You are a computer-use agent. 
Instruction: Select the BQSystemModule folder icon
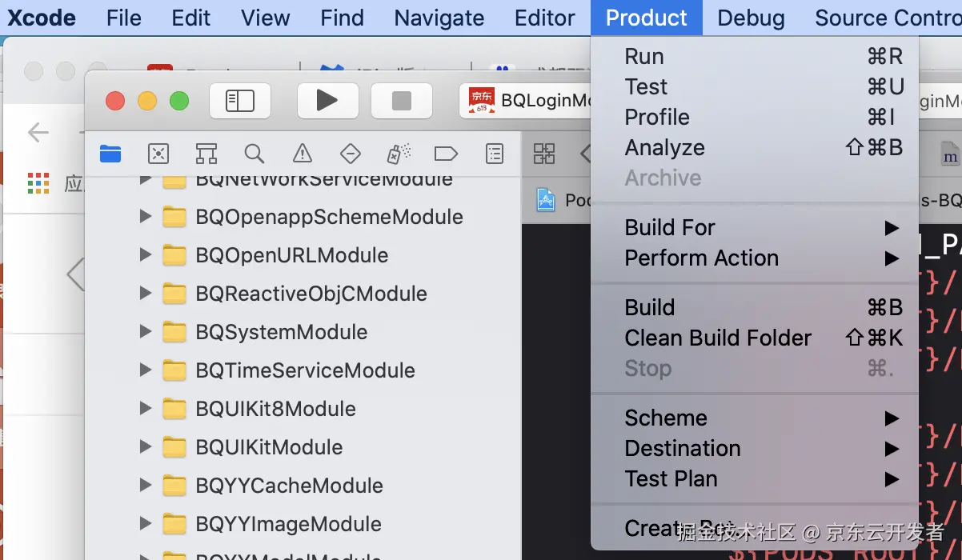pos(174,332)
